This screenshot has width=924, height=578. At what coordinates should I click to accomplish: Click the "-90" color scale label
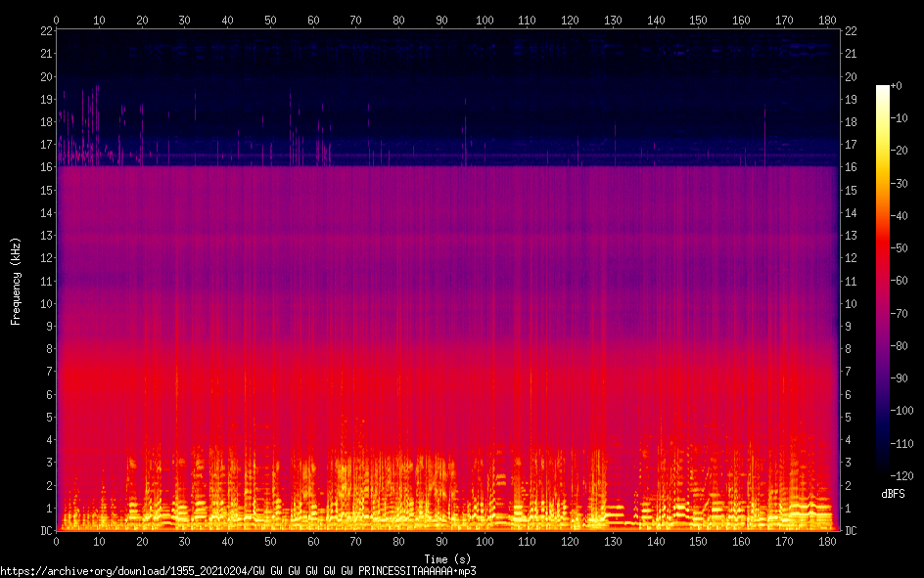(900, 378)
